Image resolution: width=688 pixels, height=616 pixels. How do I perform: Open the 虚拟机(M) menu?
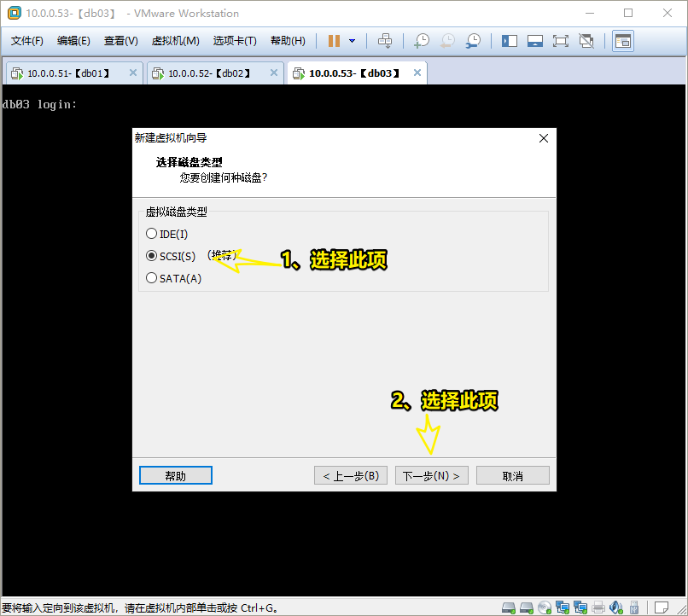tap(175, 41)
